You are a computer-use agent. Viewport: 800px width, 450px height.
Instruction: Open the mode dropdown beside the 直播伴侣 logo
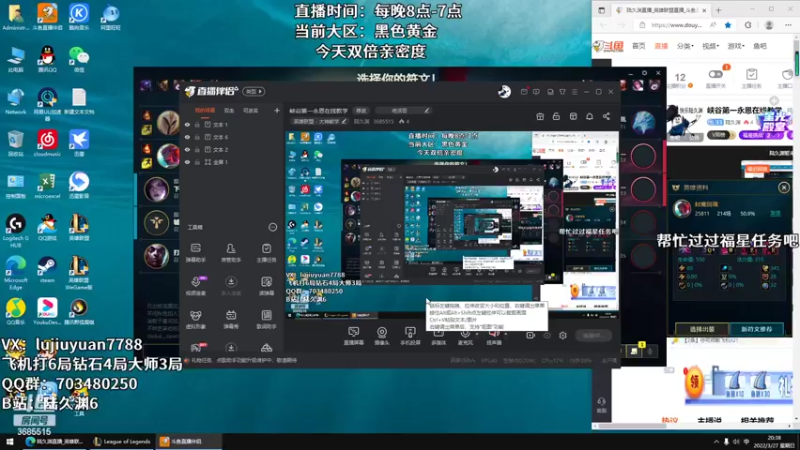tap(254, 91)
